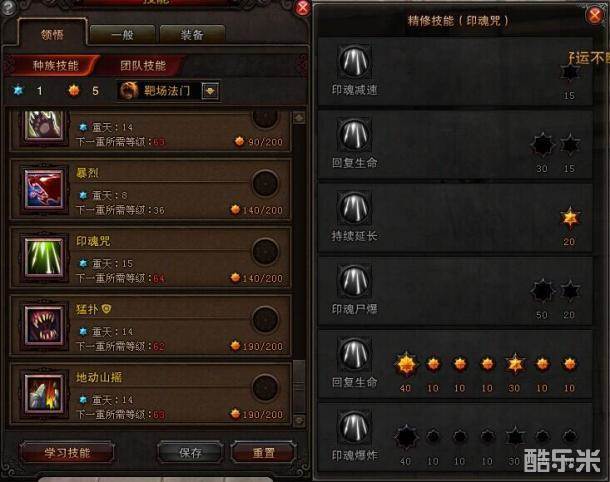This screenshot has width=610, height=482.
Task: Click the 40-point star in 回复生命 row
Action: pyautogui.click(x=406, y=364)
